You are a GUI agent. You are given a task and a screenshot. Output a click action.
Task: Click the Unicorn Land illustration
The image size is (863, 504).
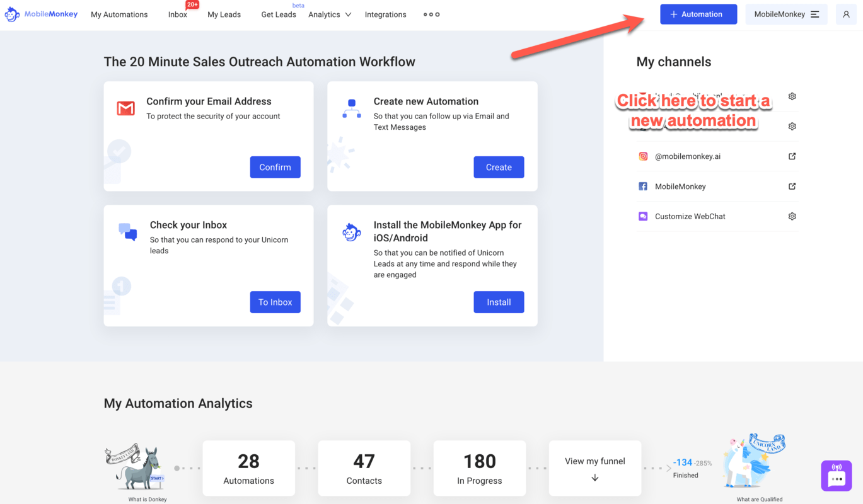755,461
